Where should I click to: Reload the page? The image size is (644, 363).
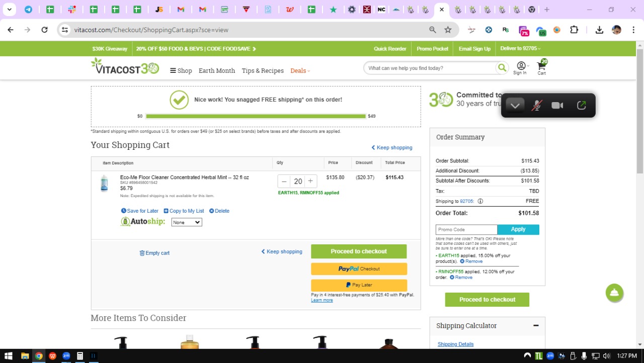click(44, 30)
